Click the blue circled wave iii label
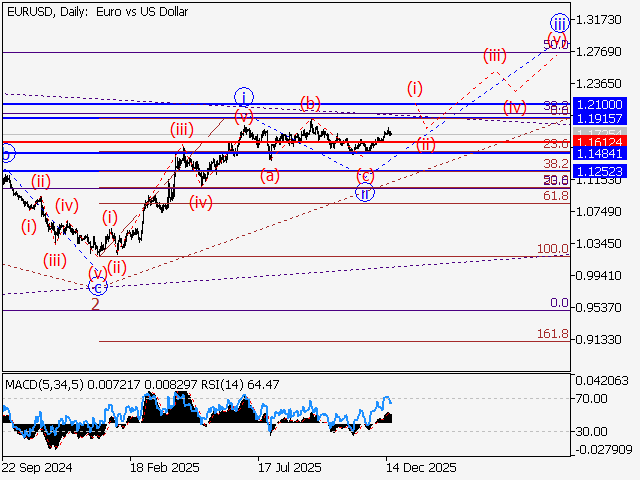 pyautogui.click(x=560, y=22)
